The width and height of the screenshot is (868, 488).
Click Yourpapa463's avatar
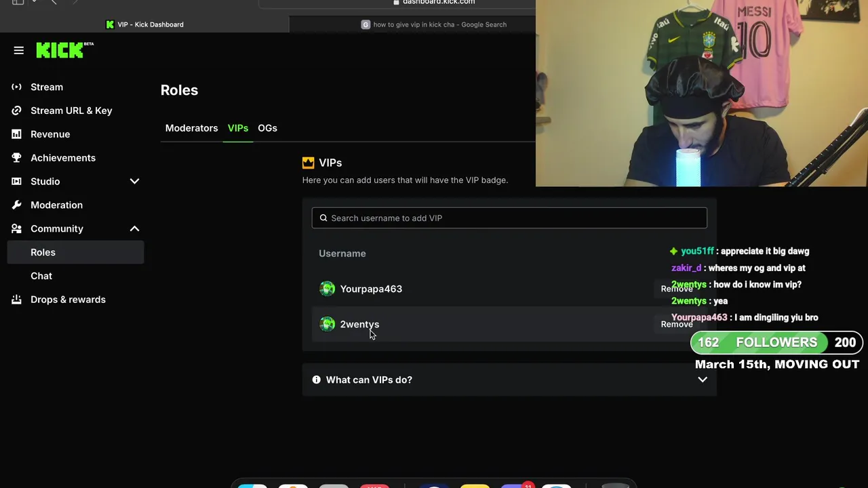[328, 289]
